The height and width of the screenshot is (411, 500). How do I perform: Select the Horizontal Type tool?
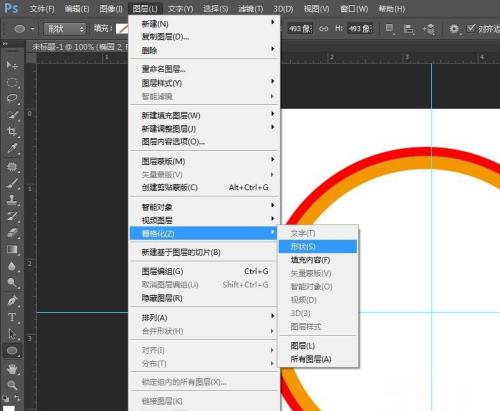click(x=12, y=317)
